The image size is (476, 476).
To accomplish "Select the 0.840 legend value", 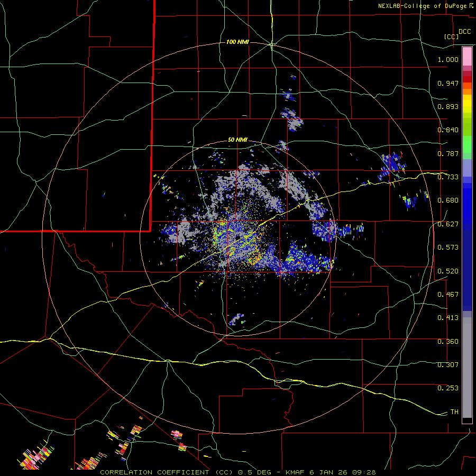I will 448,130.
